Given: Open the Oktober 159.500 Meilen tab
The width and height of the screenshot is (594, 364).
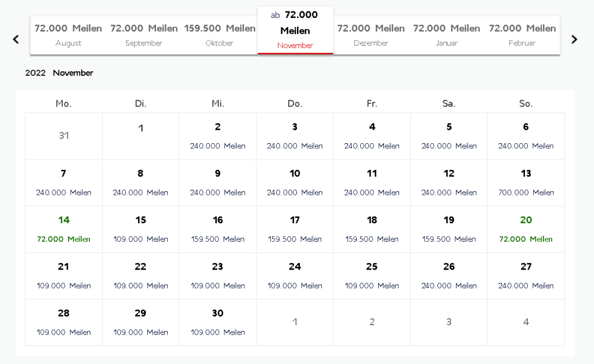Looking at the screenshot, I should point(220,35).
